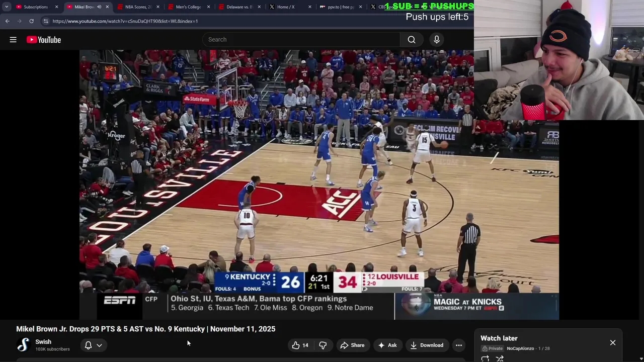Click the Download button
The width and height of the screenshot is (644, 362).
[427, 345]
